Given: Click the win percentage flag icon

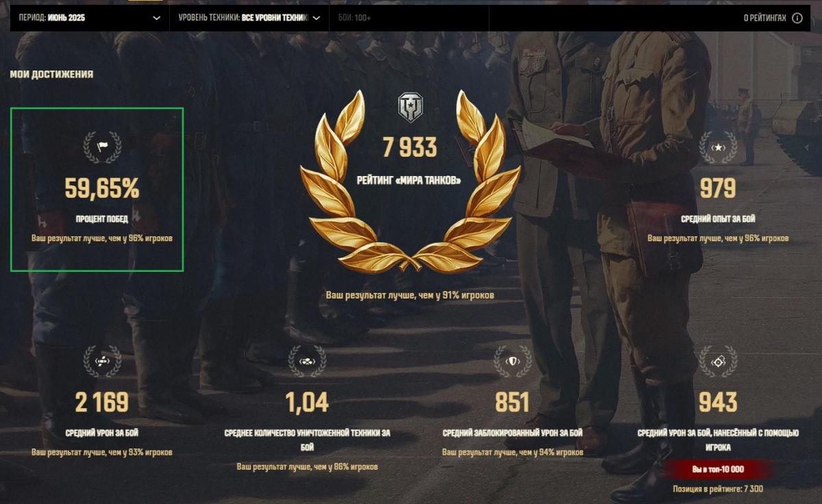Looking at the screenshot, I should click(x=102, y=147).
